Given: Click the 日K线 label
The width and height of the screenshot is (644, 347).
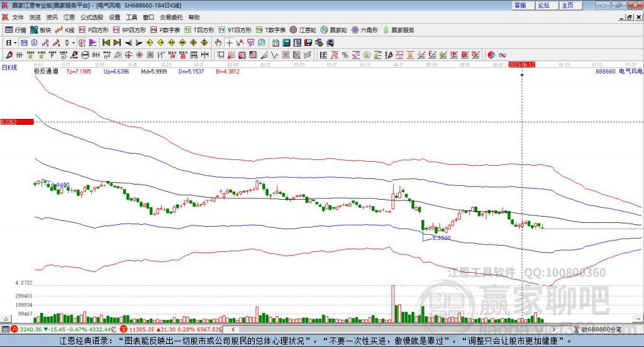Looking at the screenshot, I should click(9, 68).
